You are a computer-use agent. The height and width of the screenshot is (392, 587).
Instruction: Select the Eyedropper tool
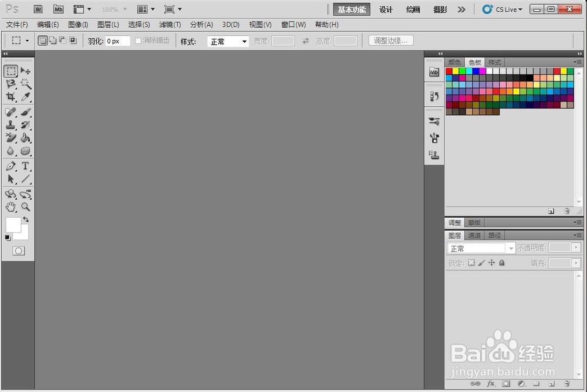click(x=25, y=97)
